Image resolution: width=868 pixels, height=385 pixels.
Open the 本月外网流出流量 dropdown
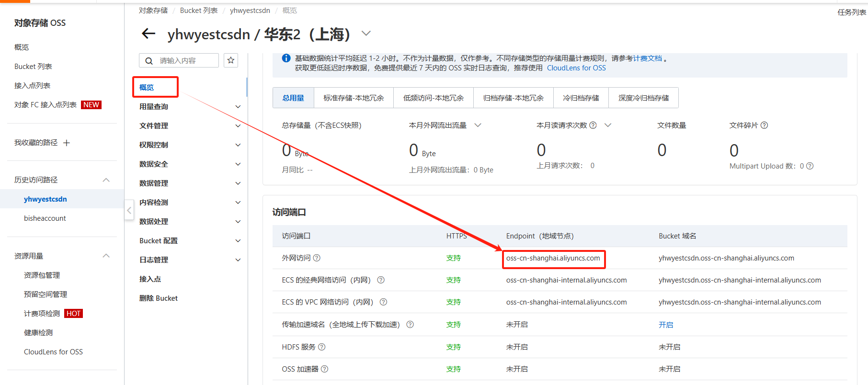tap(478, 125)
